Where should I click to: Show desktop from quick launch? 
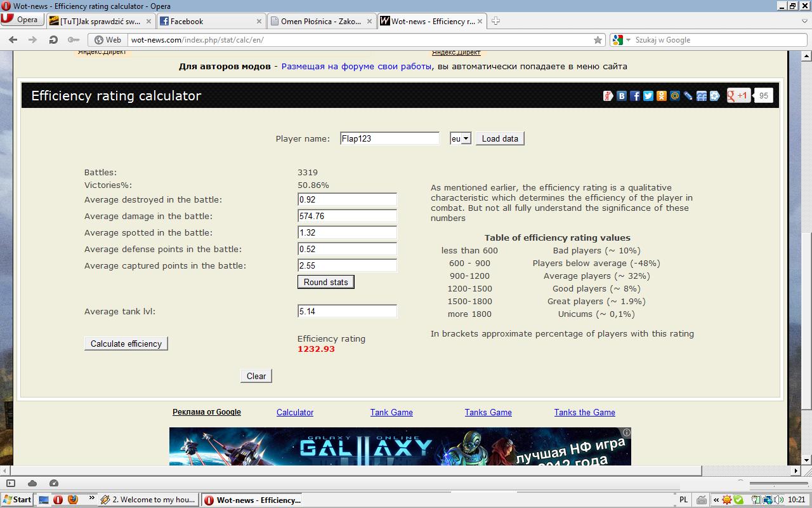[44, 500]
